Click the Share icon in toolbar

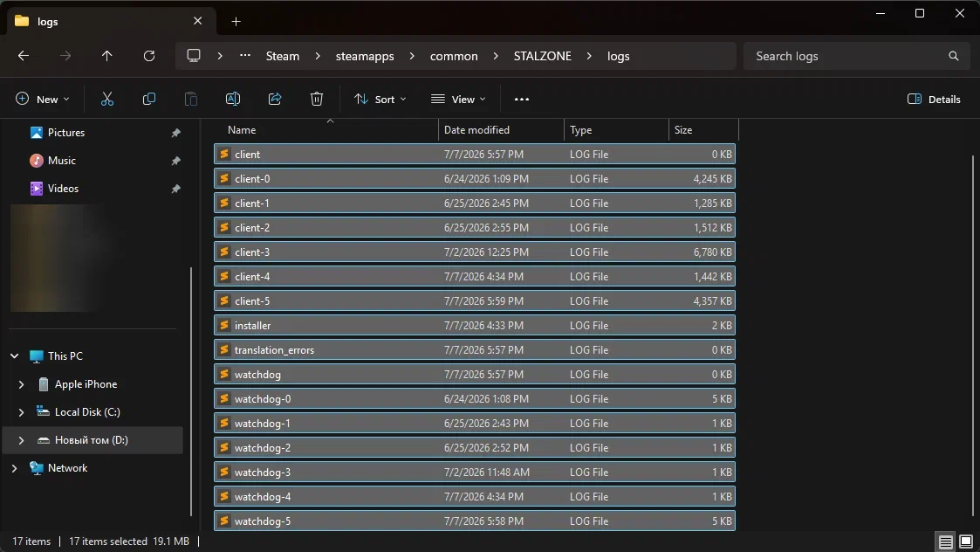click(274, 99)
